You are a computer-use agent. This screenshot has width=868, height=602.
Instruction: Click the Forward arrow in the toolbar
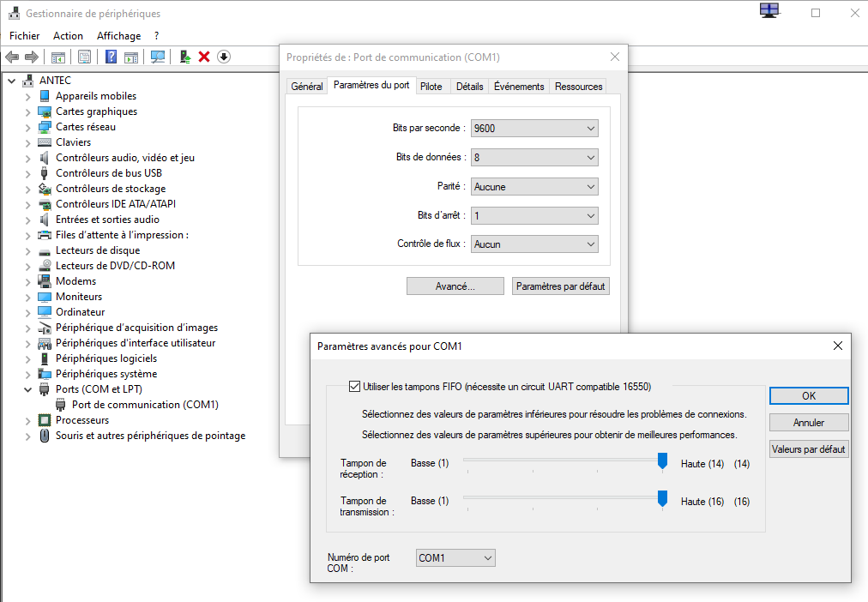[32, 57]
